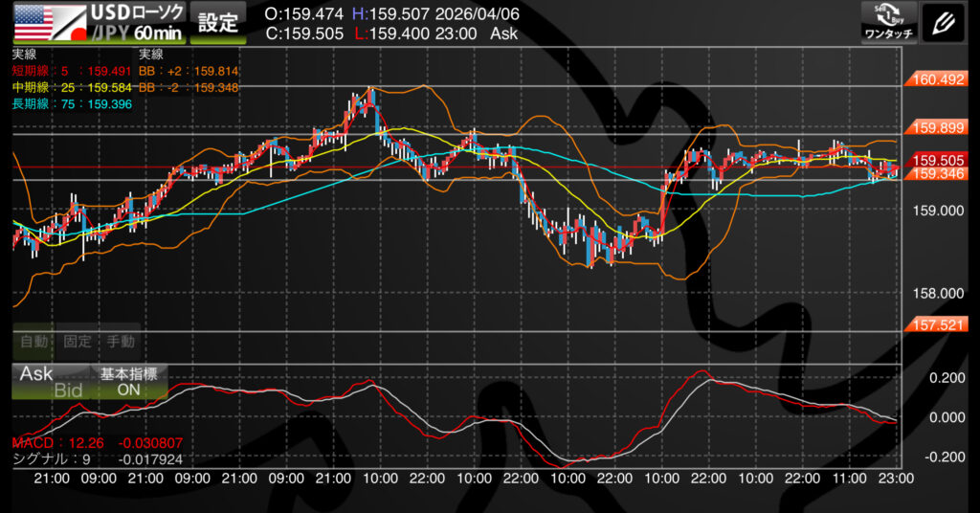Tap the ワンタッチ one-touch trading icon
Viewport: 980px width, 513px height.
pos(889,21)
